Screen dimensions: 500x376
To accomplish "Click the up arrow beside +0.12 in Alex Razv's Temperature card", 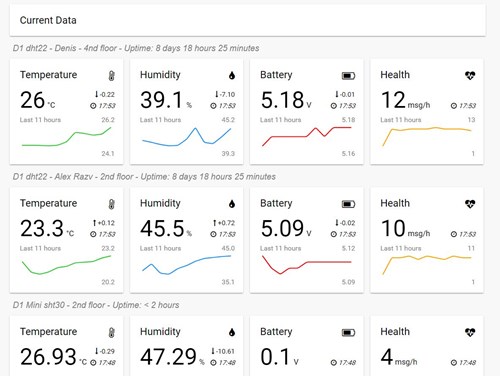I will click(x=95, y=222).
